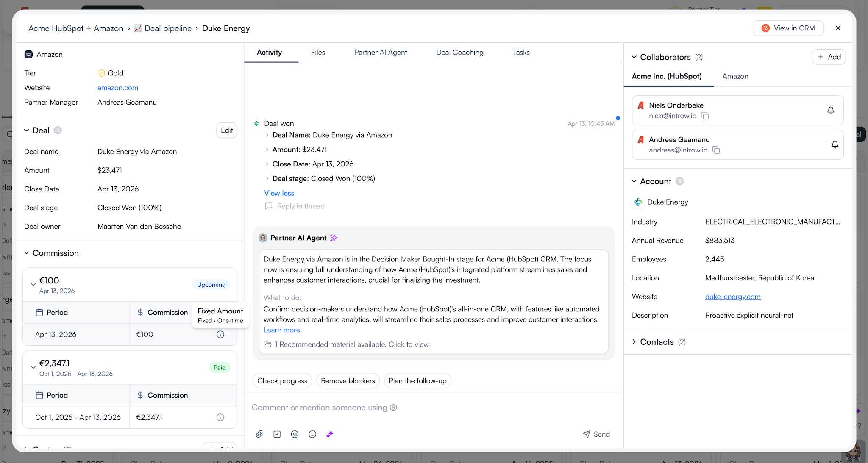The height and width of the screenshot is (463, 868).
Task: Click the Gold tier shield icon
Action: (x=101, y=73)
